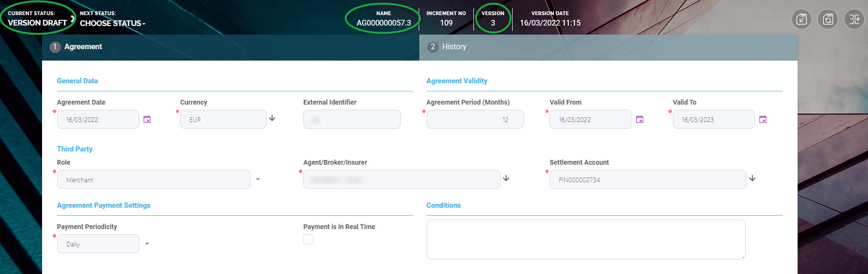This screenshot has height=274, width=868.
Task: Expand the Payment Periodicity dropdown
Action: [x=147, y=244]
